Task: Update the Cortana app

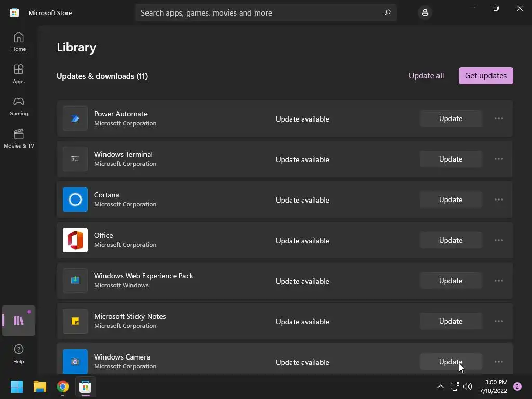Action: click(x=450, y=199)
